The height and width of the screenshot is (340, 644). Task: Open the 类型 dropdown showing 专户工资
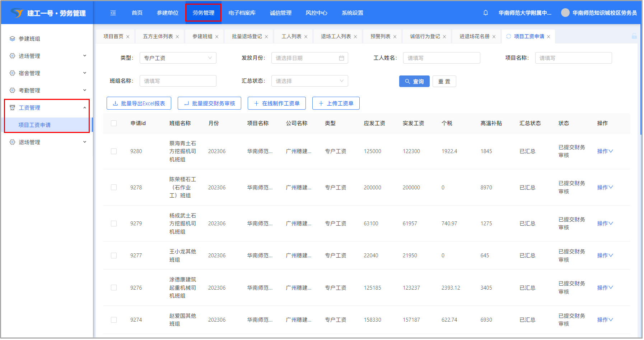(178, 58)
